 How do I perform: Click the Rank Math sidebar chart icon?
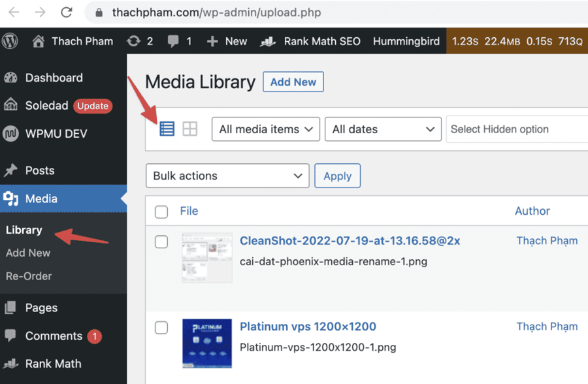(10, 363)
